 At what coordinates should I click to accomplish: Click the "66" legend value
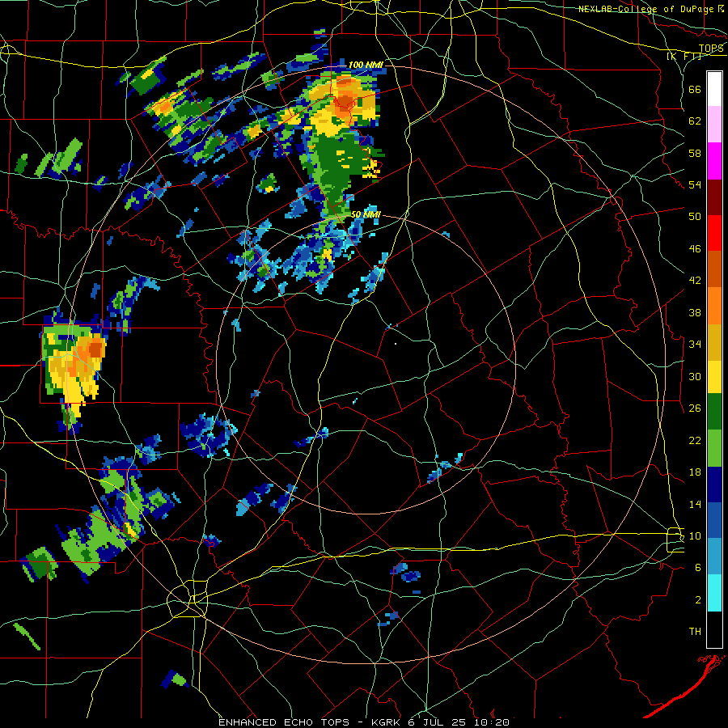coord(695,89)
